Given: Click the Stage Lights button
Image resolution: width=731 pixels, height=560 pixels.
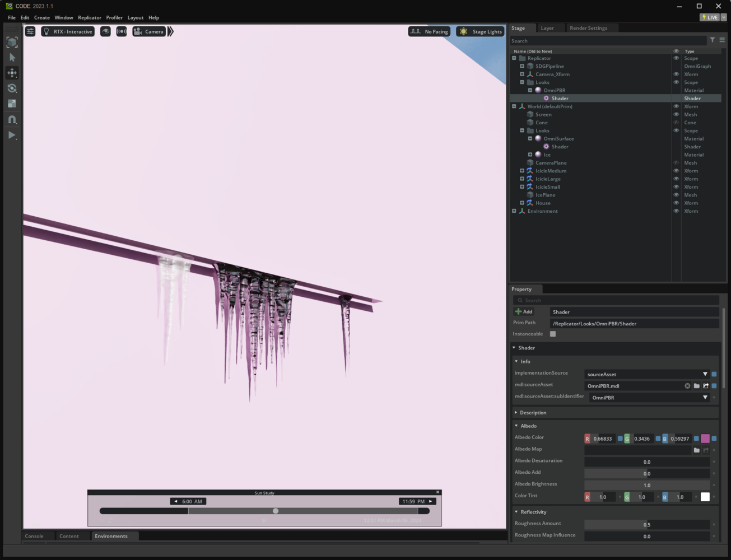Looking at the screenshot, I should coord(481,31).
